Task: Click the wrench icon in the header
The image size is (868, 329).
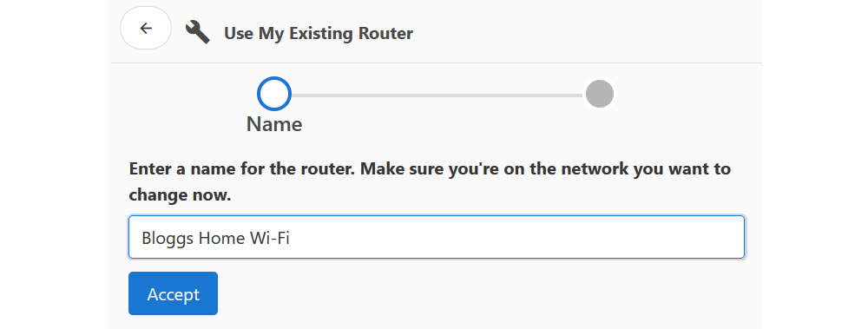Action: [198, 32]
